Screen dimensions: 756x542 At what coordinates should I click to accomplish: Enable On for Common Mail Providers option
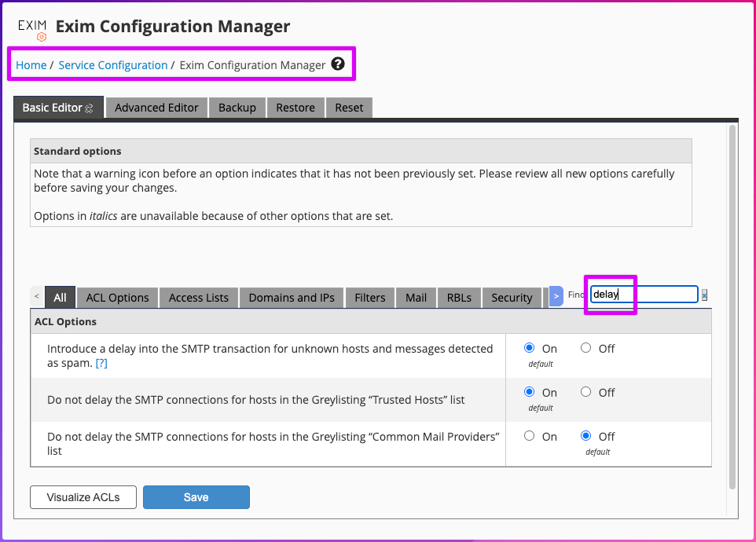coord(529,436)
